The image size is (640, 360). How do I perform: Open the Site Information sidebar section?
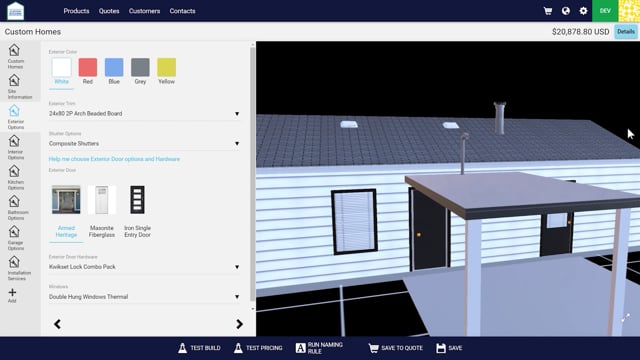(x=19, y=87)
